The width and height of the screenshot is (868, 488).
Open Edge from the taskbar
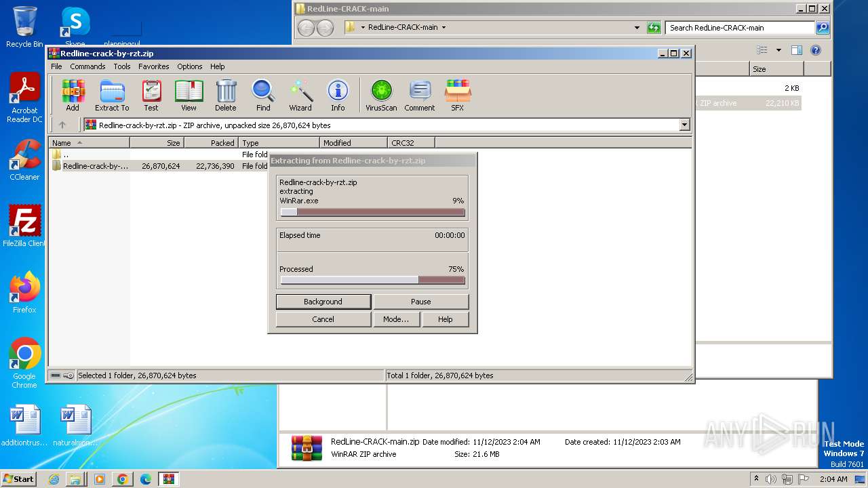[146, 479]
